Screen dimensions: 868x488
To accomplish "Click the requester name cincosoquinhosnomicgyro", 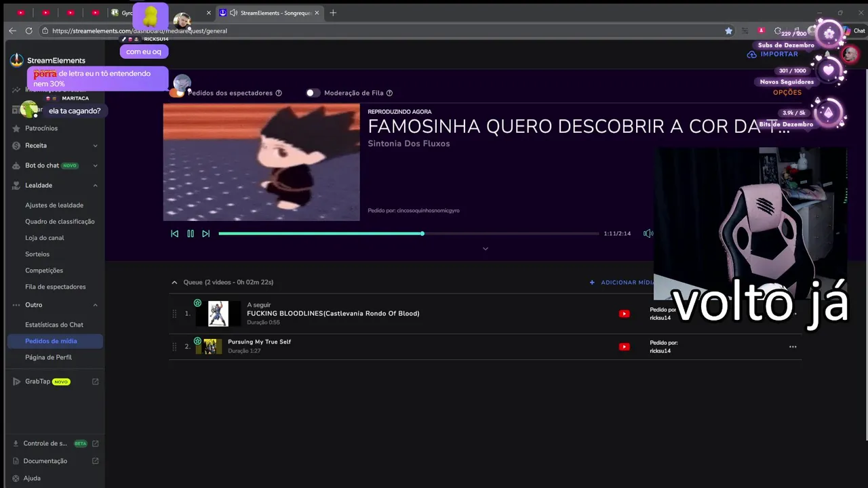I will 428,211.
